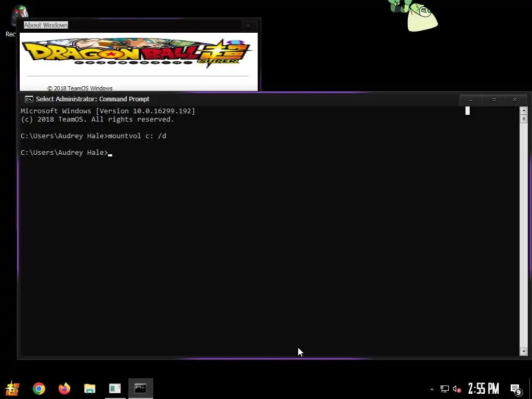Screen dimensions: 532x399
Task: Click the Command Prompt system menu icon
Action: (29, 99)
